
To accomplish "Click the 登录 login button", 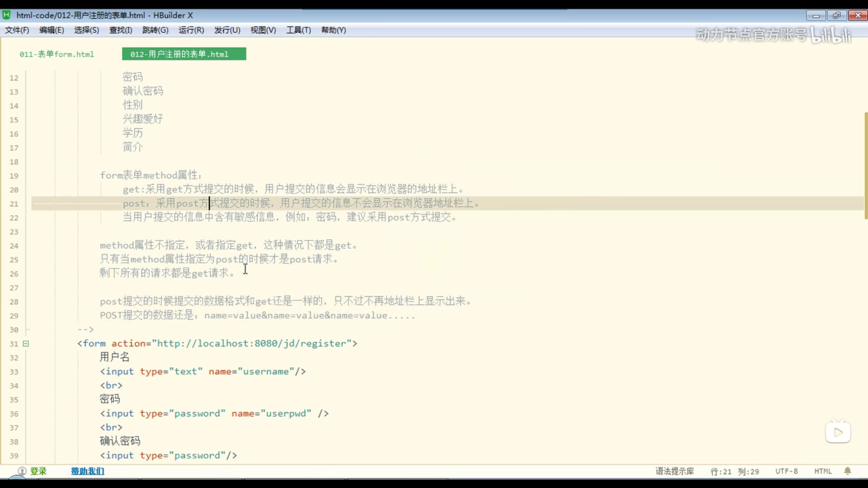I will coord(38,471).
